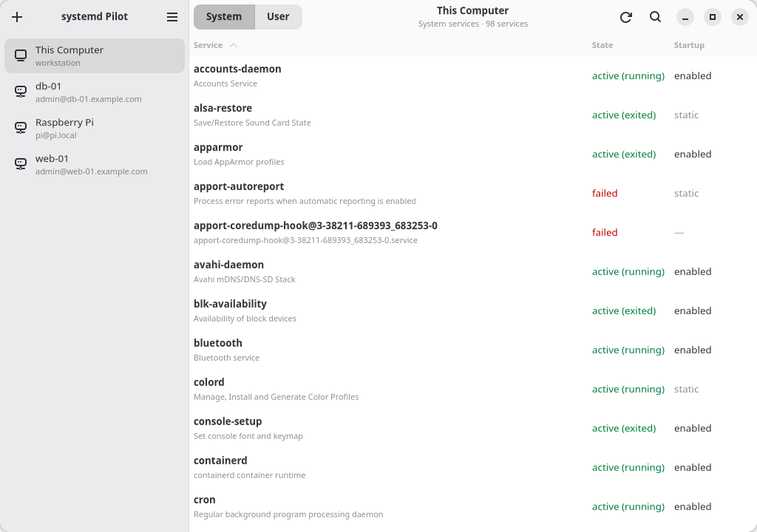Click active (running) state of cron
This screenshot has height=532, width=757.
[628, 507]
